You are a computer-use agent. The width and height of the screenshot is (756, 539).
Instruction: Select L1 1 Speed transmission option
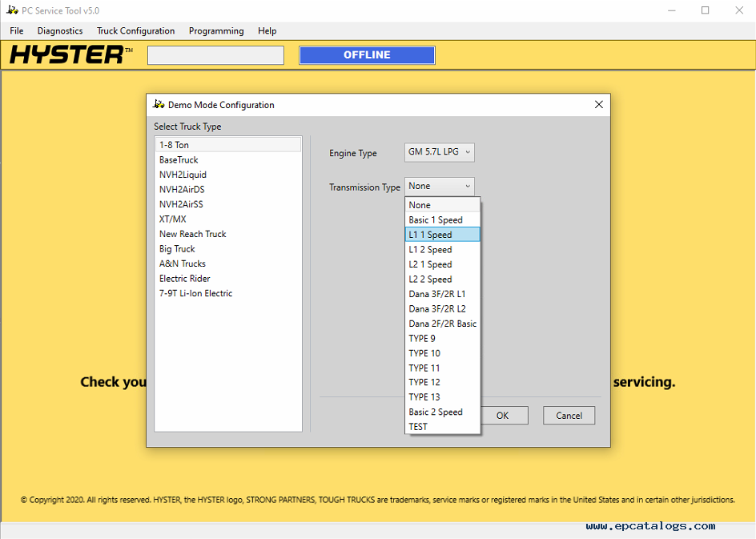[442, 235]
